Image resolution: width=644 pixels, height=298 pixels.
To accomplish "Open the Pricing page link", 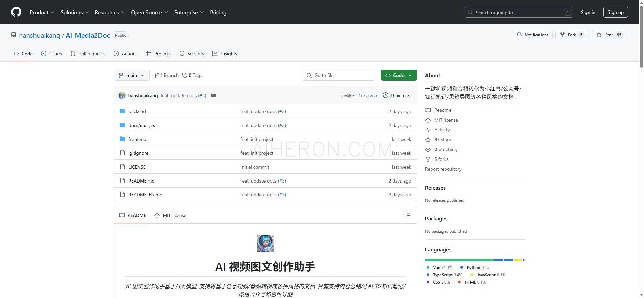I will 218,12.
